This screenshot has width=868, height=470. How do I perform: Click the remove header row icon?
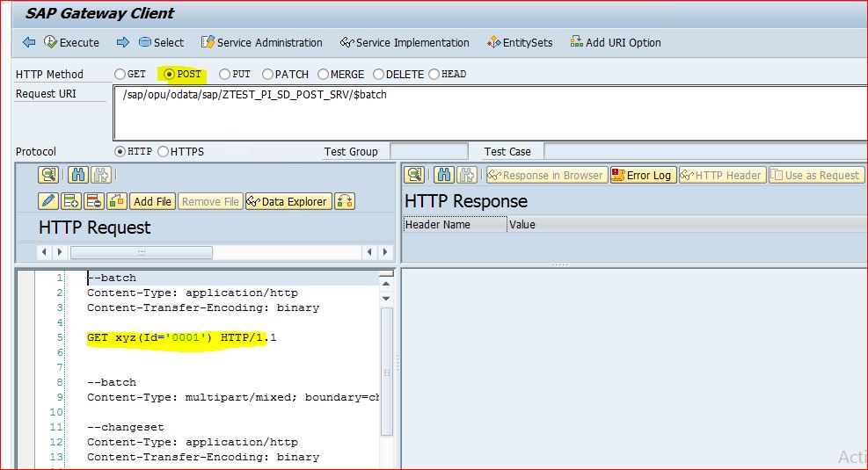[x=93, y=201]
